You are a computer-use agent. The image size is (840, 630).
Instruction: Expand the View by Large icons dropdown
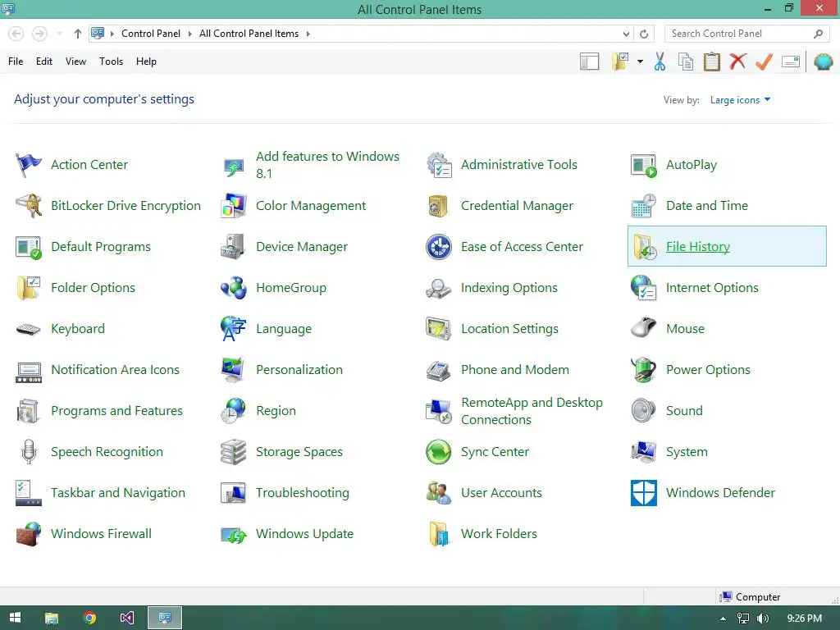tap(740, 99)
